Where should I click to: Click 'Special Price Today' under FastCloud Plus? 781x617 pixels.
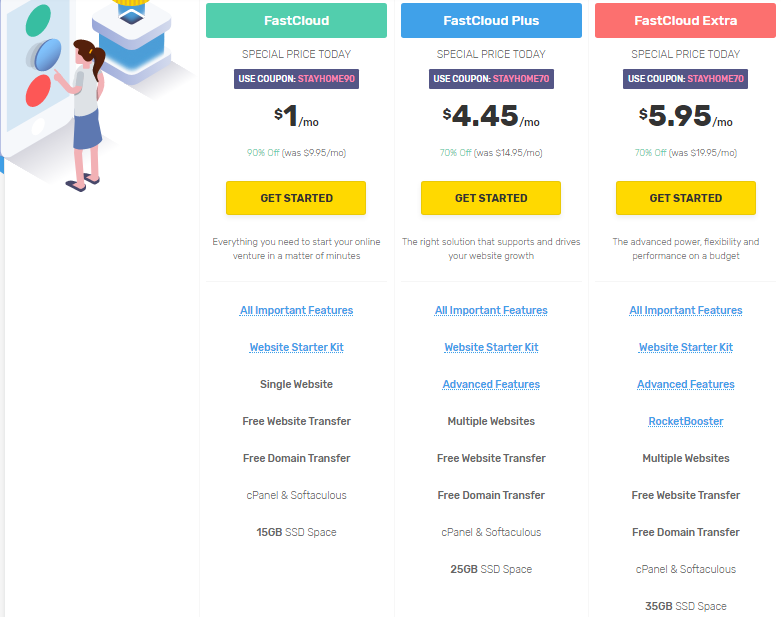tap(491, 54)
